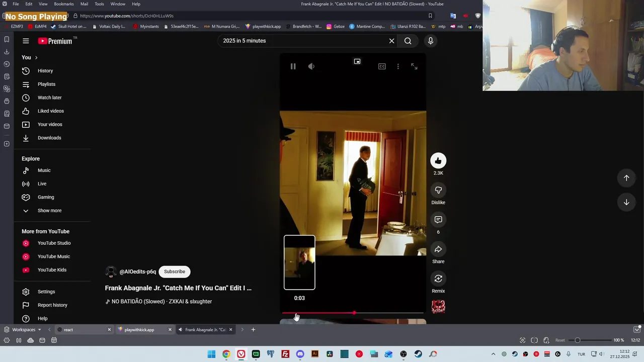Close the 'react' tab
Viewport: 644px width, 362px height.
click(x=109, y=330)
